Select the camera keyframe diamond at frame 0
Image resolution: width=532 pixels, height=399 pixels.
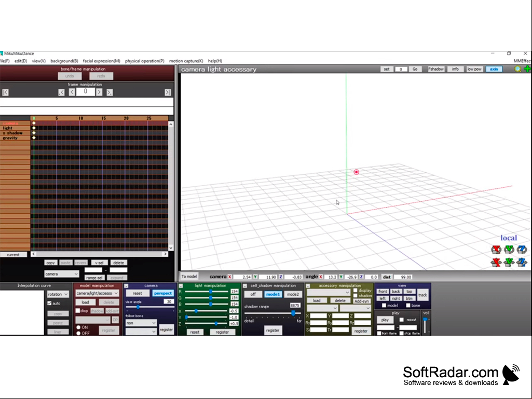pyautogui.click(x=34, y=123)
